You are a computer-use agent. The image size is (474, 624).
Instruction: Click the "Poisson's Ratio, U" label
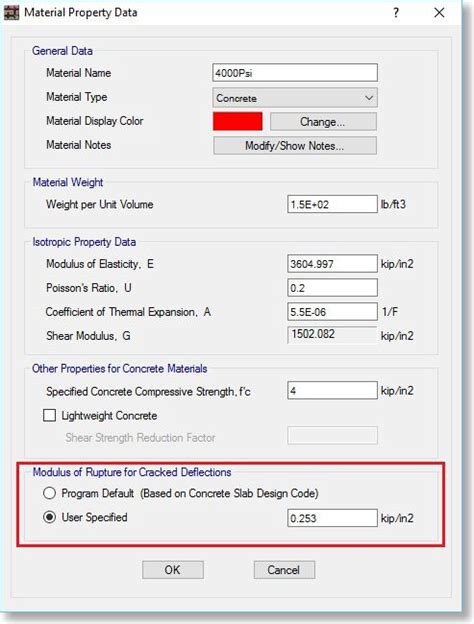click(x=89, y=288)
